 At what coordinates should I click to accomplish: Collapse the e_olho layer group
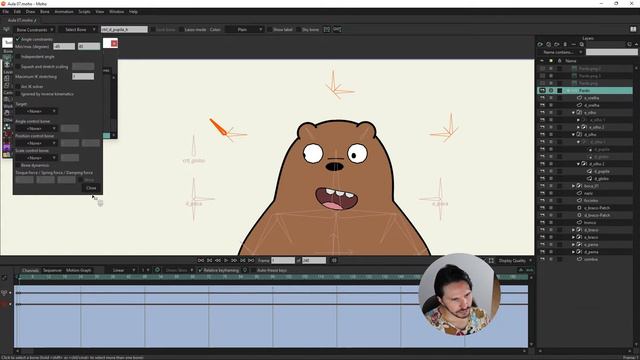[x=573, y=113]
